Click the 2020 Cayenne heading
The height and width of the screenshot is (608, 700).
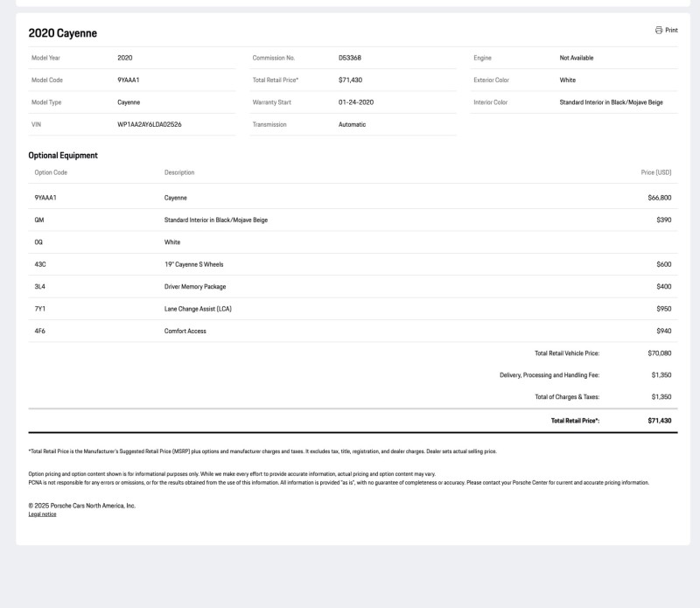click(x=62, y=33)
